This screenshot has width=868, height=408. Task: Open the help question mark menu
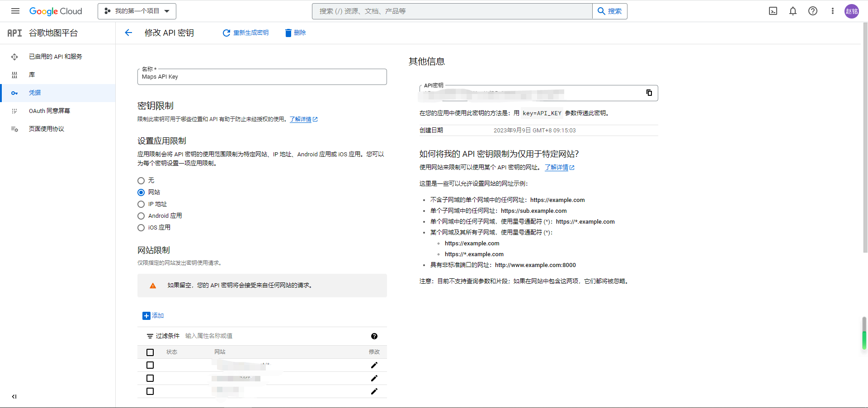813,11
